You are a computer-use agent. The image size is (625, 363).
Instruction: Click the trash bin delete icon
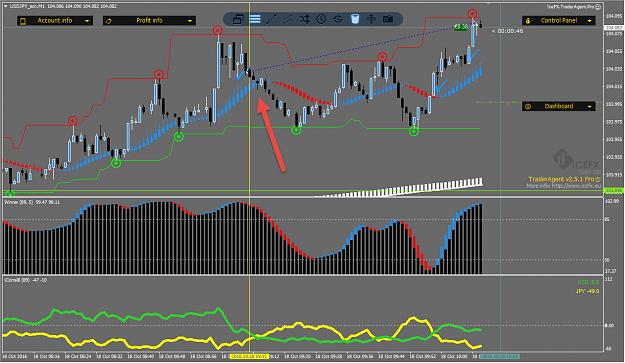coord(355,19)
